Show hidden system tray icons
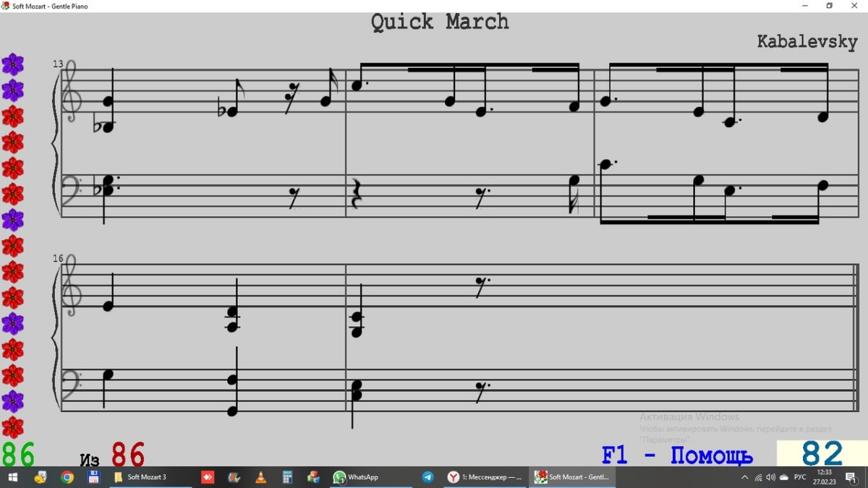 [744, 477]
